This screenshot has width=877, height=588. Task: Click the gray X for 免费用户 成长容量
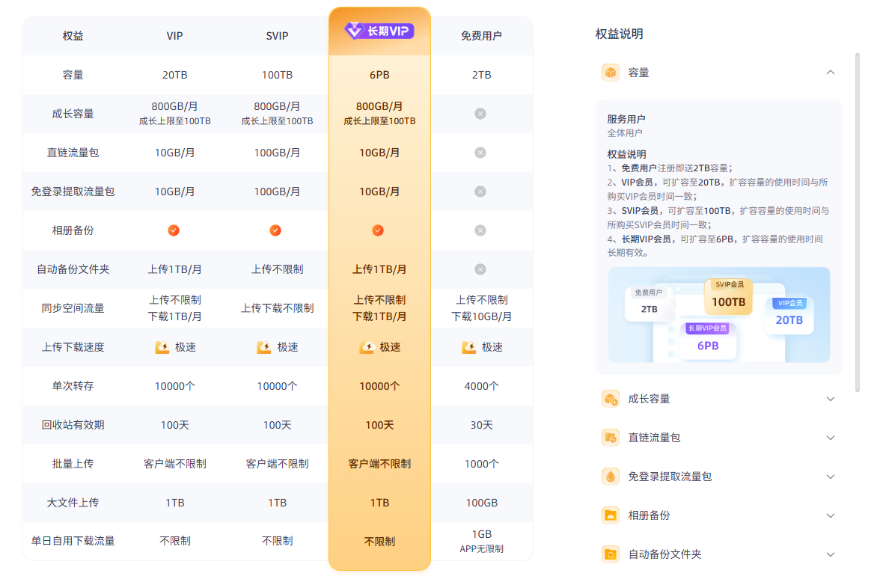pyautogui.click(x=482, y=114)
